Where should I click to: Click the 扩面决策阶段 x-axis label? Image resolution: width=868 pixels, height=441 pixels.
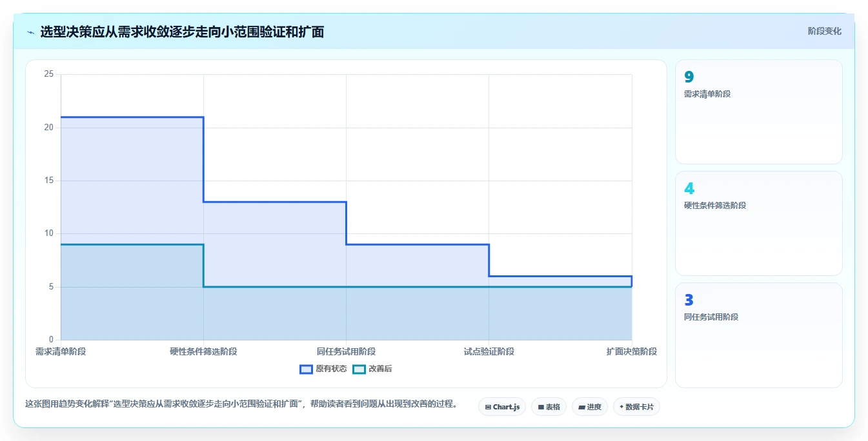pyautogui.click(x=632, y=351)
